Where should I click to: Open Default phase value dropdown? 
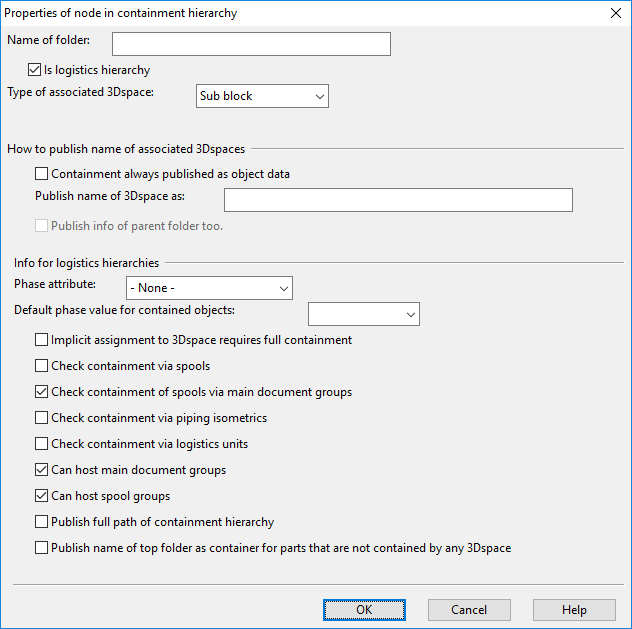(364, 314)
